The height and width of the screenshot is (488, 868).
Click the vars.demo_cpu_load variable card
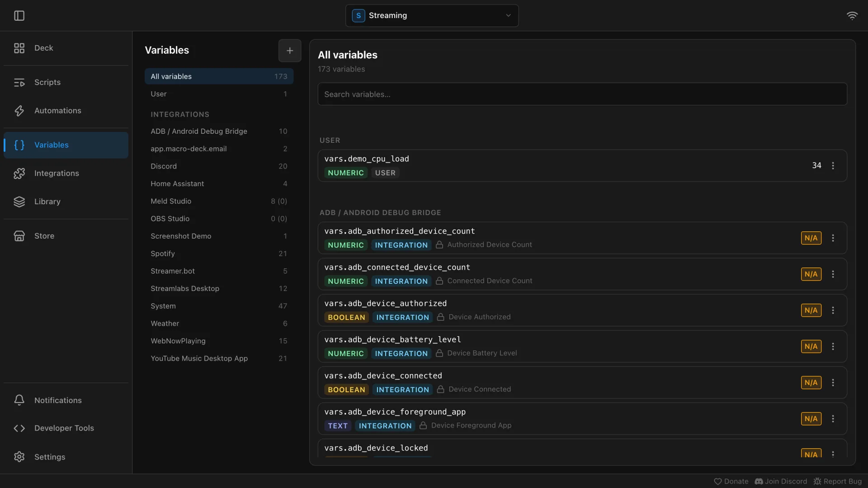pos(582,166)
